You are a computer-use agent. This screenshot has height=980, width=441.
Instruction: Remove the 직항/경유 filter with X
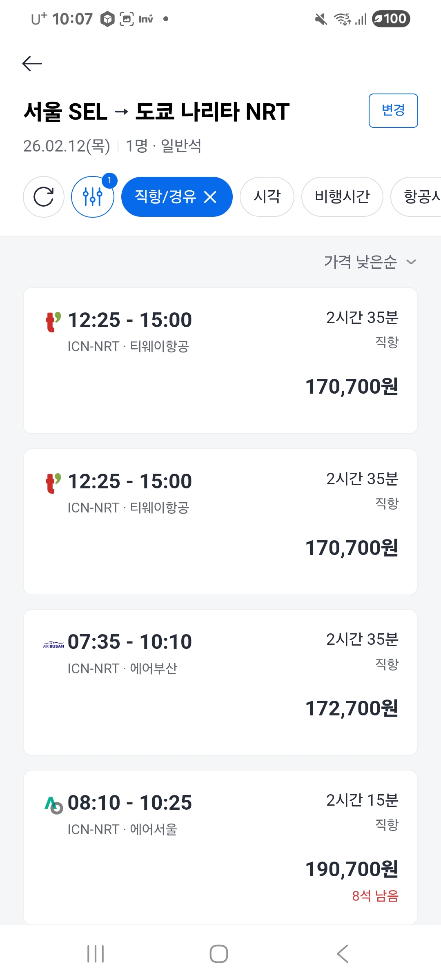pos(210,197)
